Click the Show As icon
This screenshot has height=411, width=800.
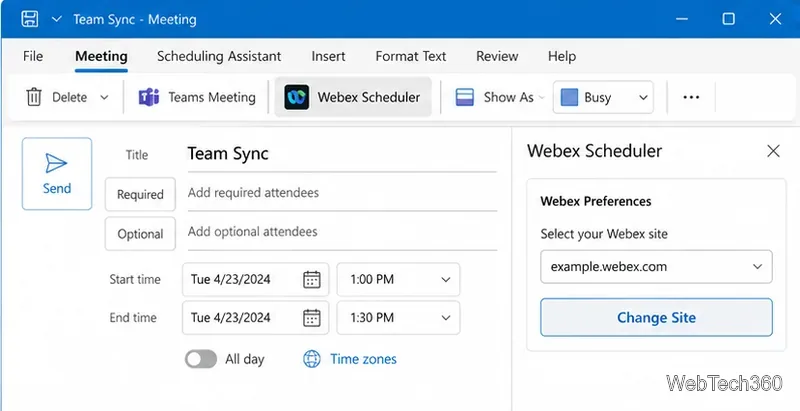pos(465,97)
